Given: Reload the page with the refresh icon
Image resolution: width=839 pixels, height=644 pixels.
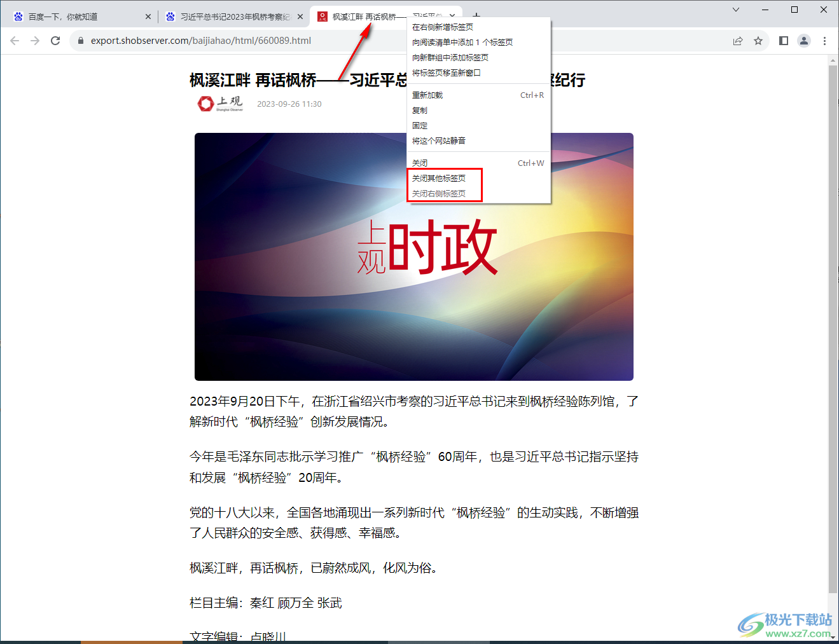Looking at the screenshot, I should (55, 41).
